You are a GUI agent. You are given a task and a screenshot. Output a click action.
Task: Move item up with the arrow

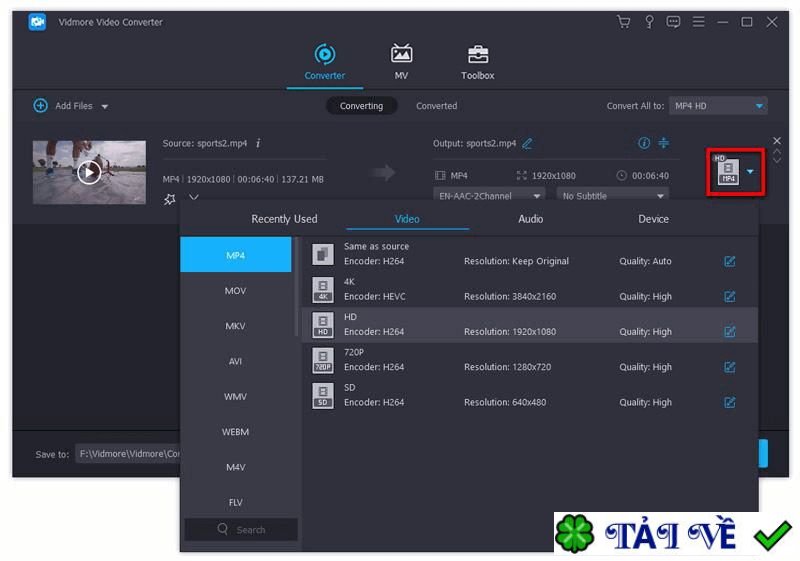point(777,151)
